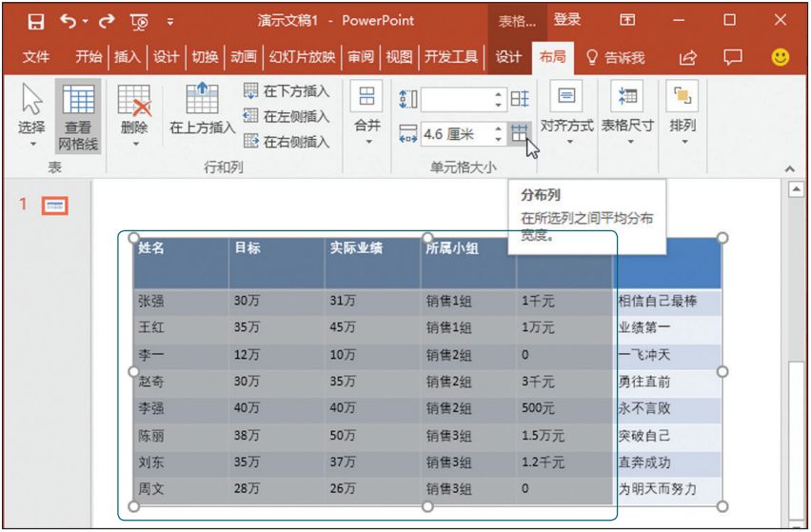Click the 登录 sign-in button

[567, 20]
